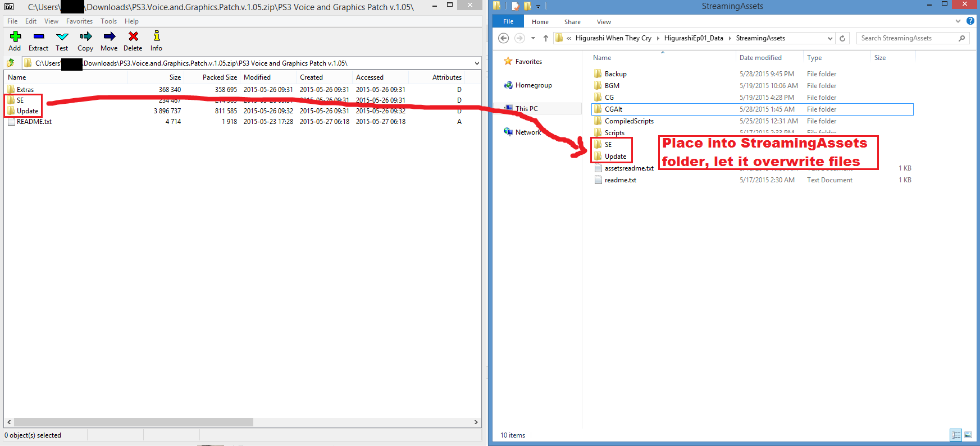Open the Tools menu in 7-Zip
980x446 pixels.
click(108, 21)
